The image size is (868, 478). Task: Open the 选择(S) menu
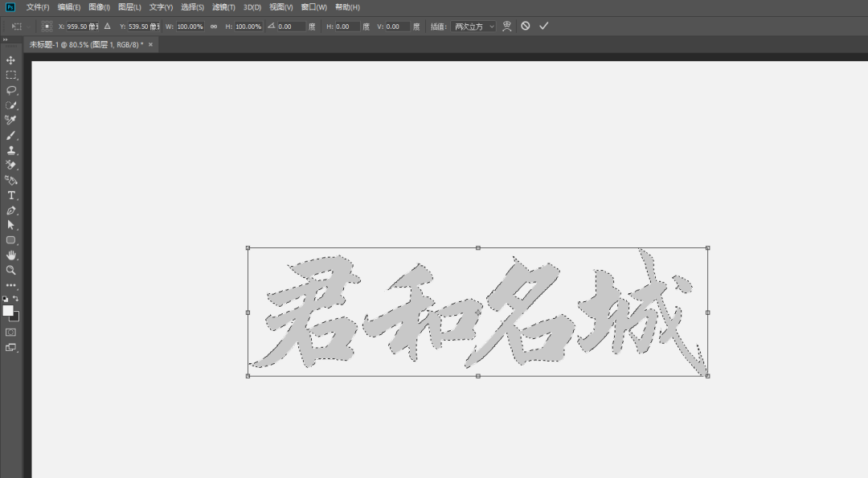pyautogui.click(x=193, y=7)
